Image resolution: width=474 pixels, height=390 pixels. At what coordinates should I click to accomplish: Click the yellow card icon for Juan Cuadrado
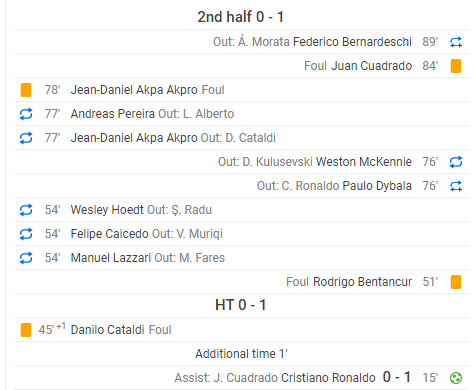pyautogui.click(x=456, y=66)
